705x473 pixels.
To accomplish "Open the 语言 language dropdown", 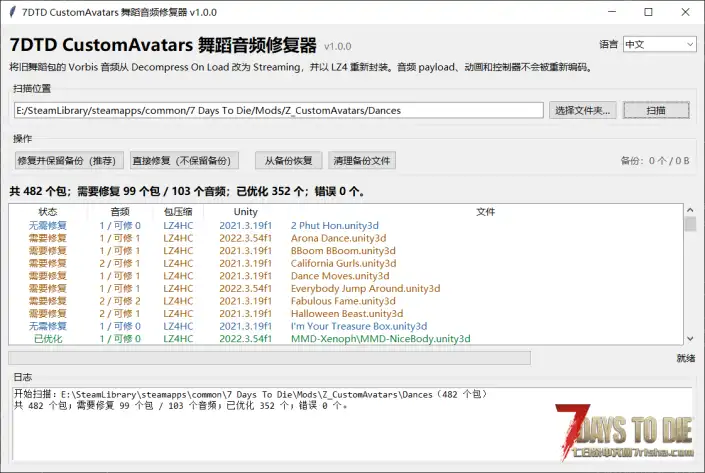I will [x=659, y=44].
